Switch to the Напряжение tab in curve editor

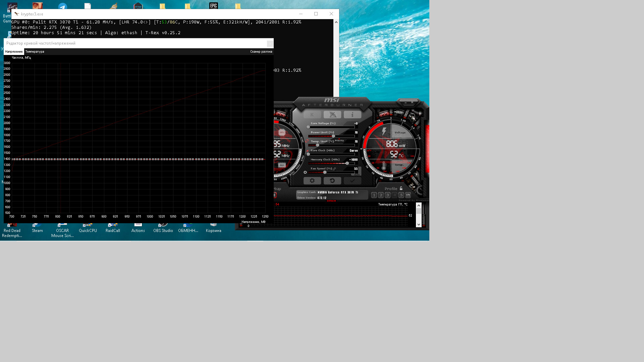click(14, 52)
